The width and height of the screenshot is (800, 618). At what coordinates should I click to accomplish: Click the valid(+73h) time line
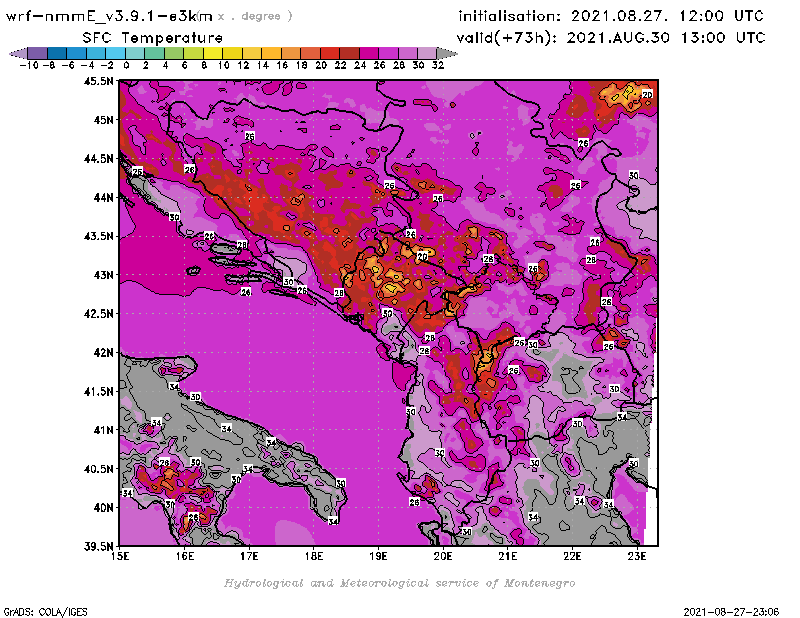pyautogui.click(x=611, y=38)
